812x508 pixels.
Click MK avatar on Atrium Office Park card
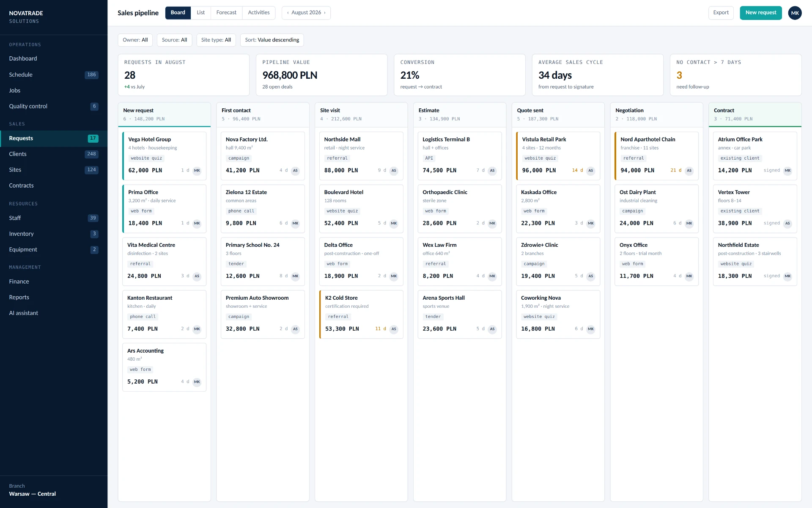pos(787,171)
